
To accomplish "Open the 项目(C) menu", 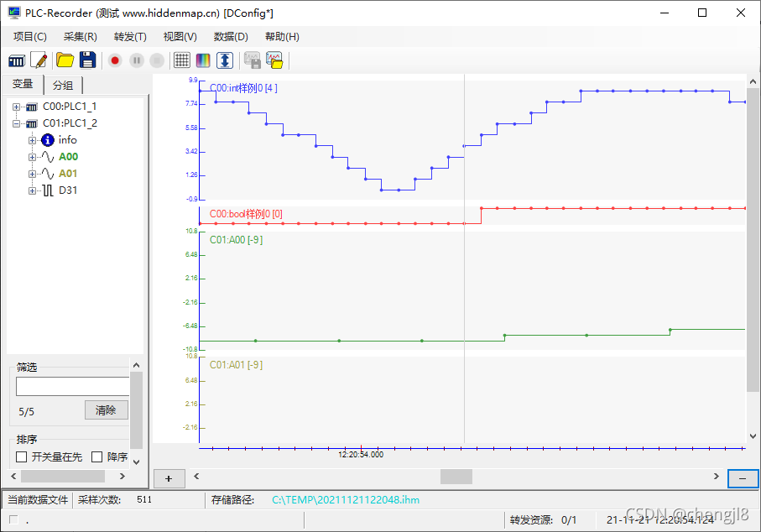I will 30,37.
